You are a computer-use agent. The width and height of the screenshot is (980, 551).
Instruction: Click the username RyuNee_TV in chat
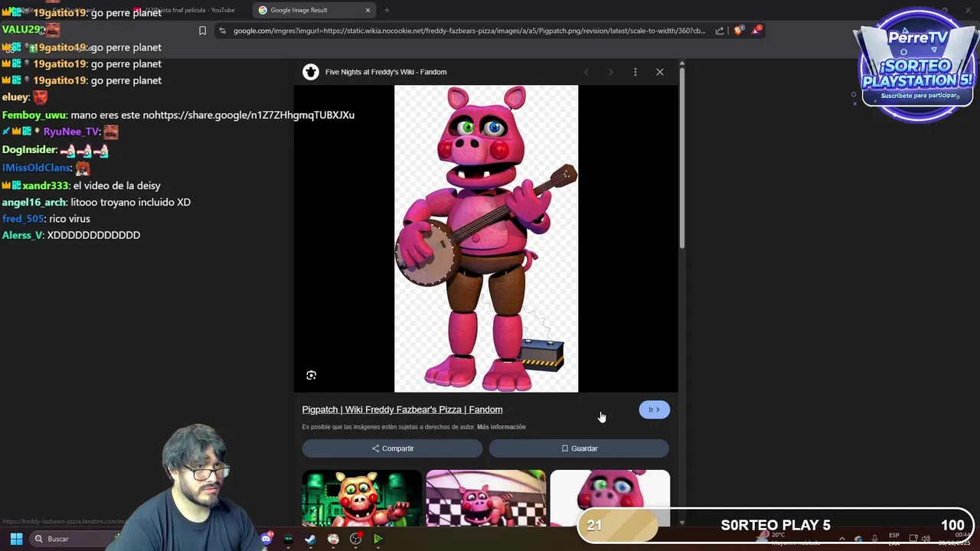(x=71, y=132)
